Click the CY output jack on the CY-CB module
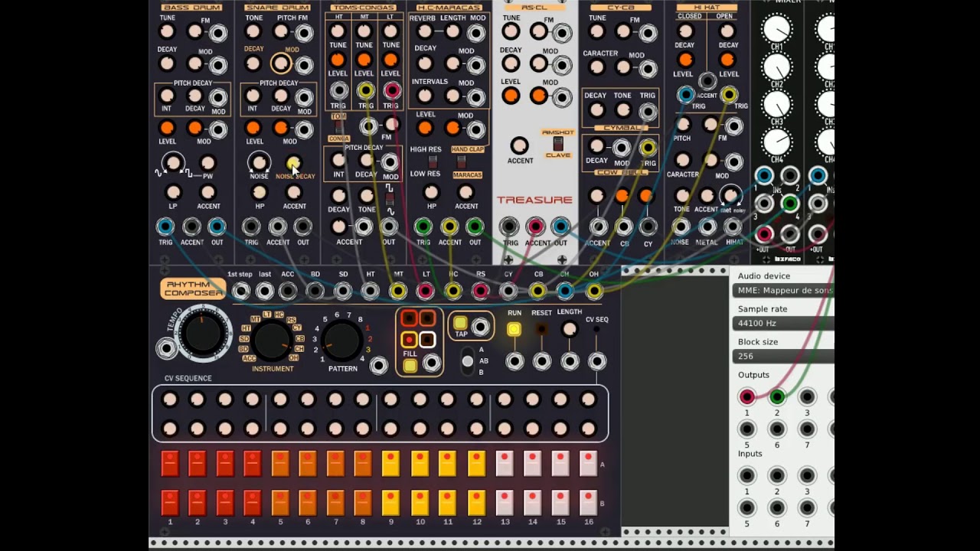Viewport: 980px width, 551px height. [648, 227]
